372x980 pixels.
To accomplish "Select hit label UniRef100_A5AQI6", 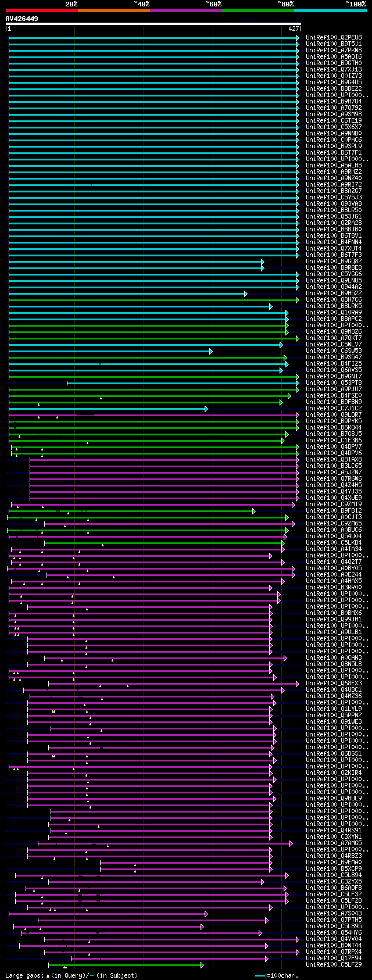I will (334, 56).
